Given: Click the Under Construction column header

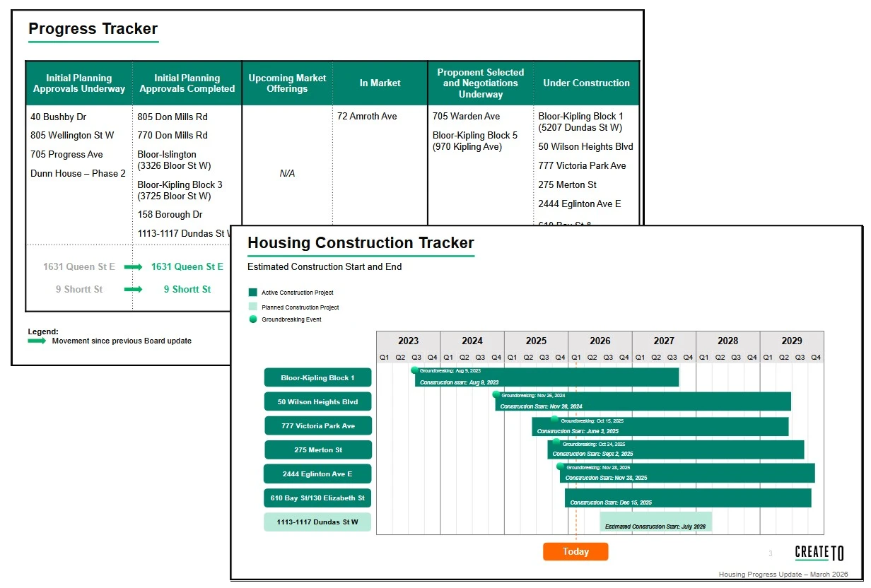Looking at the screenshot, I should [586, 83].
